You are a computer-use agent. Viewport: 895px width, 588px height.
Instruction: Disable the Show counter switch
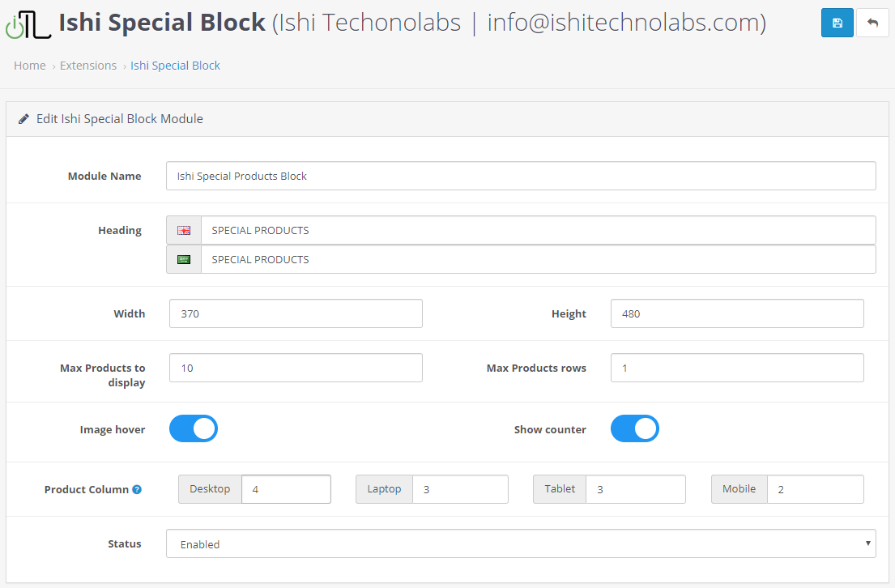click(x=635, y=428)
